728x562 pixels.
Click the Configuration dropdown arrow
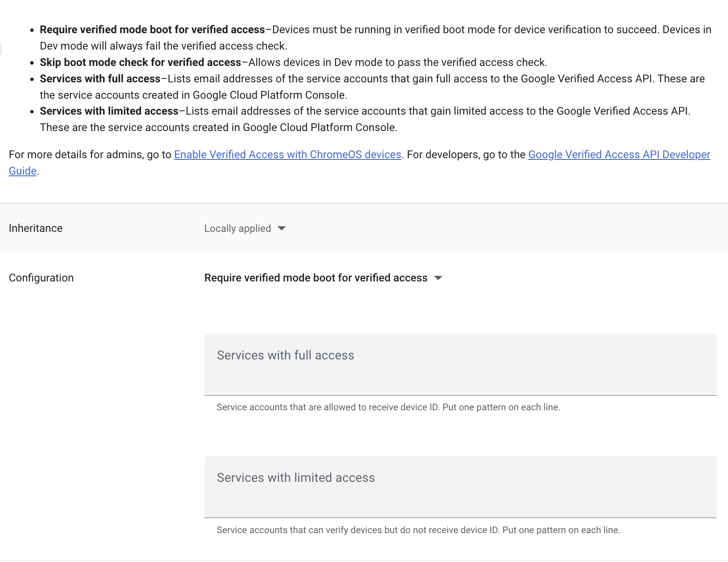438,278
